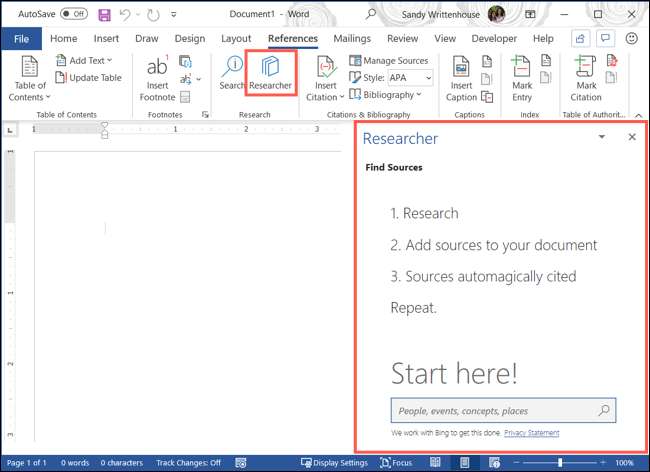Click the Save icon in title bar
The width and height of the screenshot is (650, 472).
coord(104,15)
